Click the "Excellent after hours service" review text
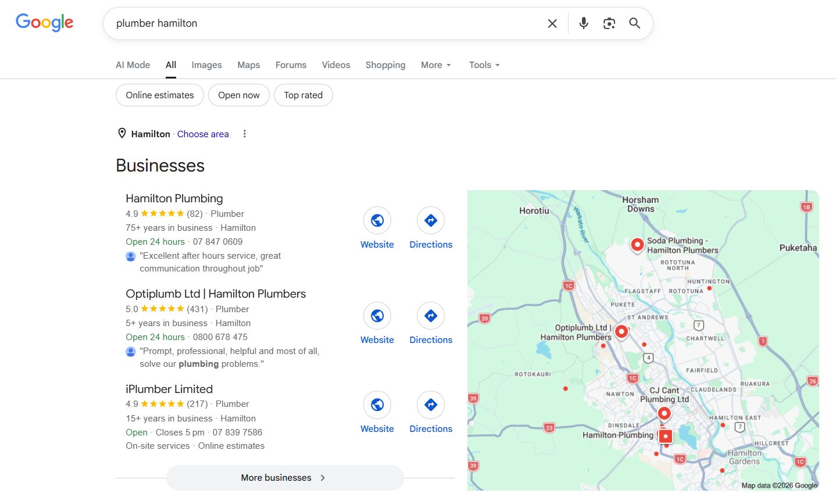The image size is (836, 504). pyautogui.click(x=210, y=262)
